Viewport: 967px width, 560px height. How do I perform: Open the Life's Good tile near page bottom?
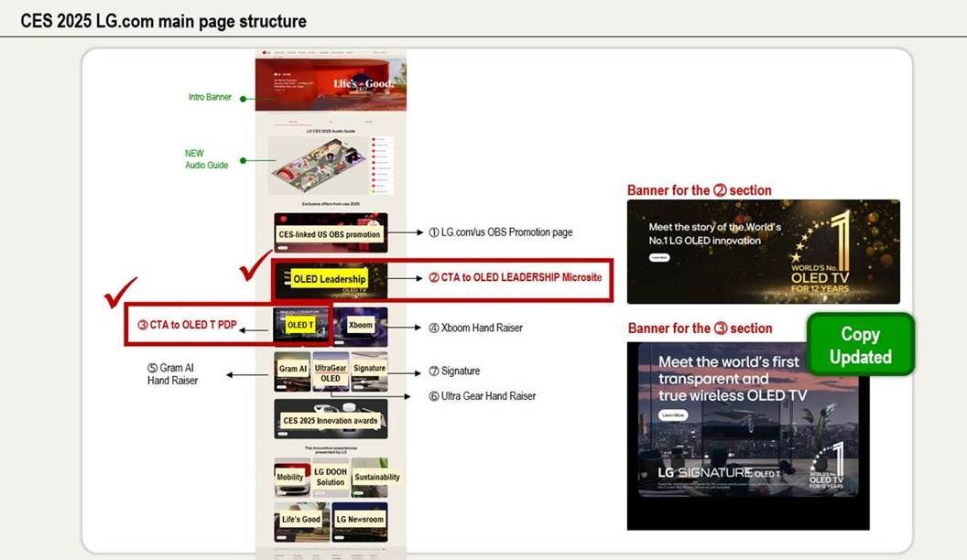click(x=301, y=522)
